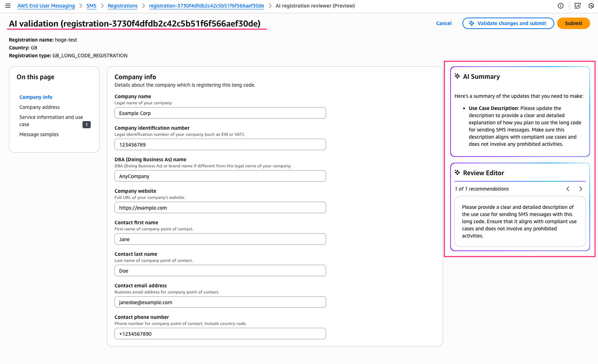Image resolution: width=598 pixels, height=364 pixels.
Task: Click the info circle icon in top bar
Action: (561, 6)
